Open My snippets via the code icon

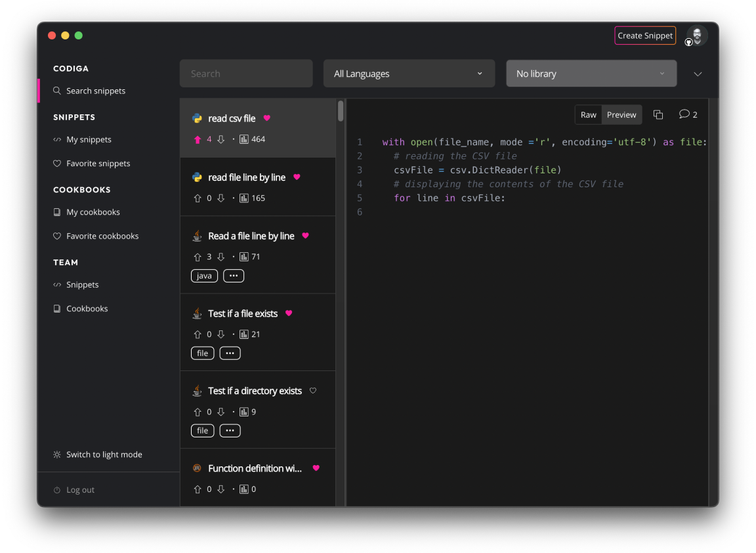click(x=58, y=139)
